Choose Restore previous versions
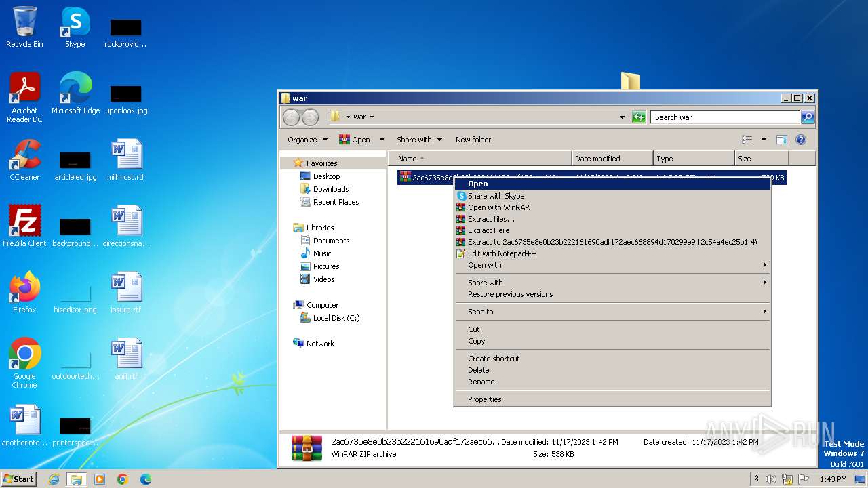 (x=612, y=294)
